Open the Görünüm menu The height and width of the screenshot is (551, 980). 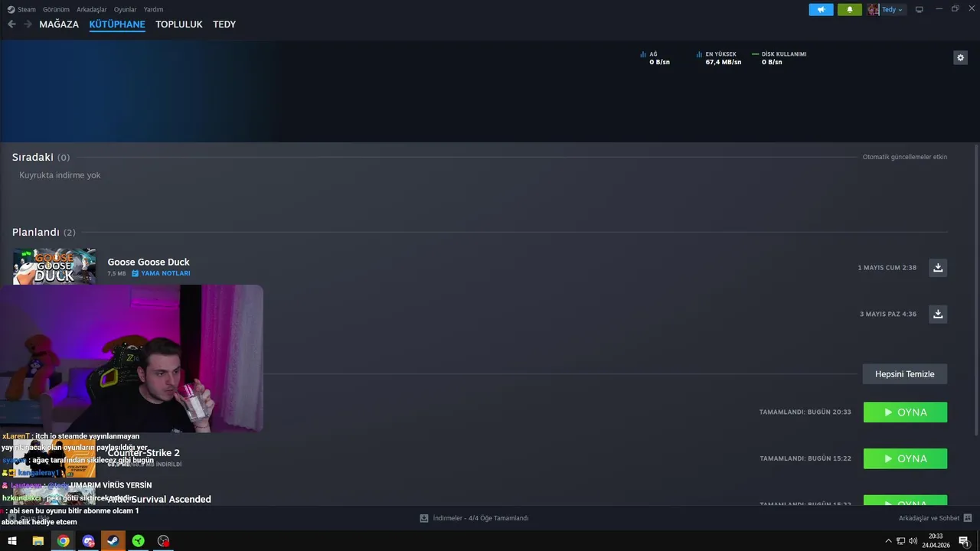[x=56, y=9]
